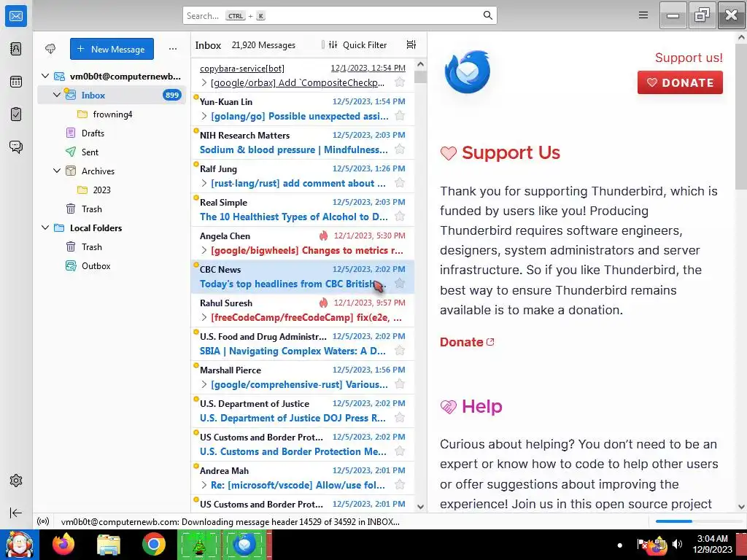The width and height of the screenshot is (747, 560).
Task: Click the message list scrollbar thumb
Action: pyautogui.click(x=420, y=77)
